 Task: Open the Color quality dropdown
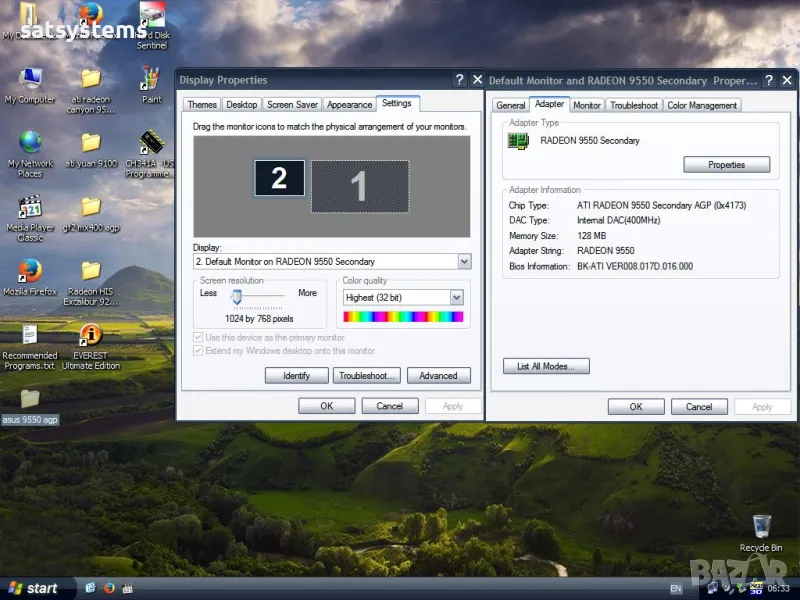[456, 297]
